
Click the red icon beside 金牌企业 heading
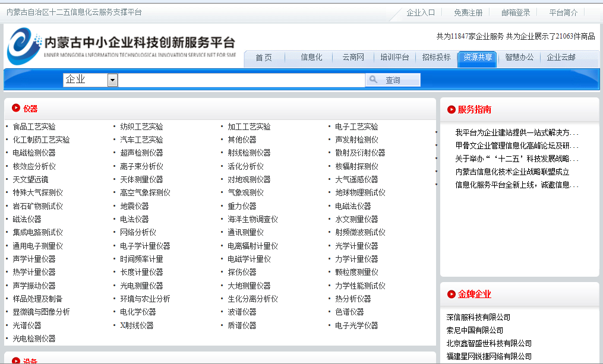point(452,294)
